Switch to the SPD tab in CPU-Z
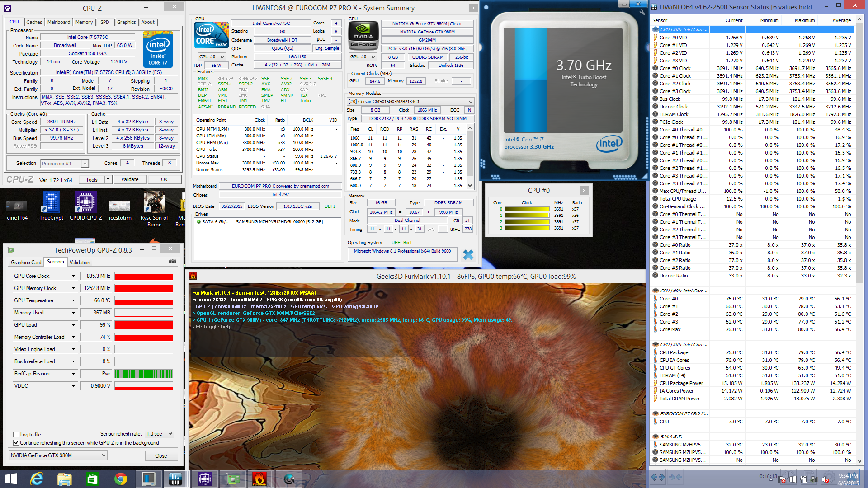The width and height of the screenshot is (868, 488). [104, 22]
